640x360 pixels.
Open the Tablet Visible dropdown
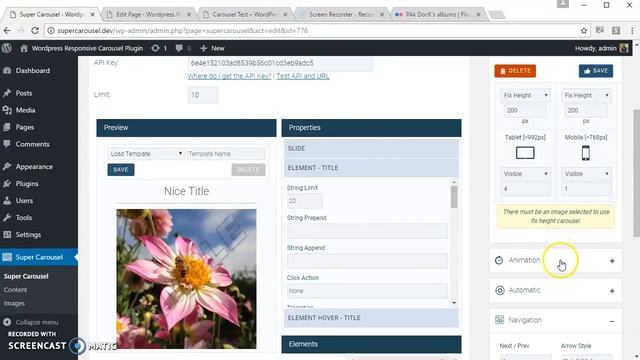(x=525, y=174)
